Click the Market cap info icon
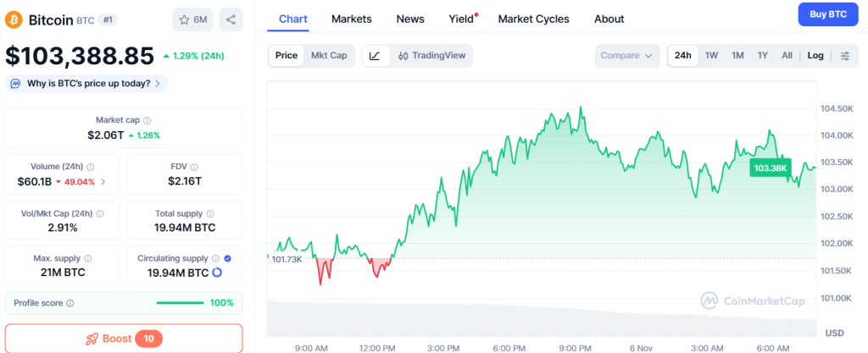This screenshot has width=868, height=353. click(147, 121)
